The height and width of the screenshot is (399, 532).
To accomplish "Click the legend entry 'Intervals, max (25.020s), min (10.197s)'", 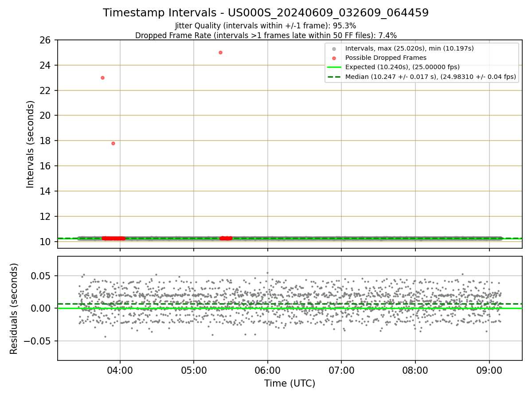I will point(410,48).
